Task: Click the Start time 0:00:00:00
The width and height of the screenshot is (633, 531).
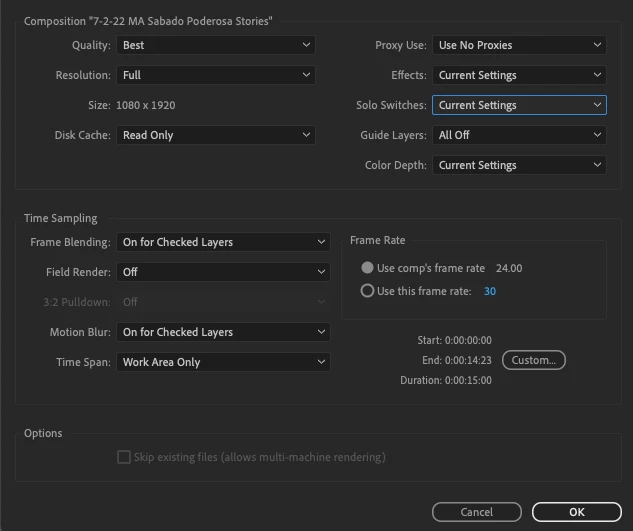Action: point(468,340)
